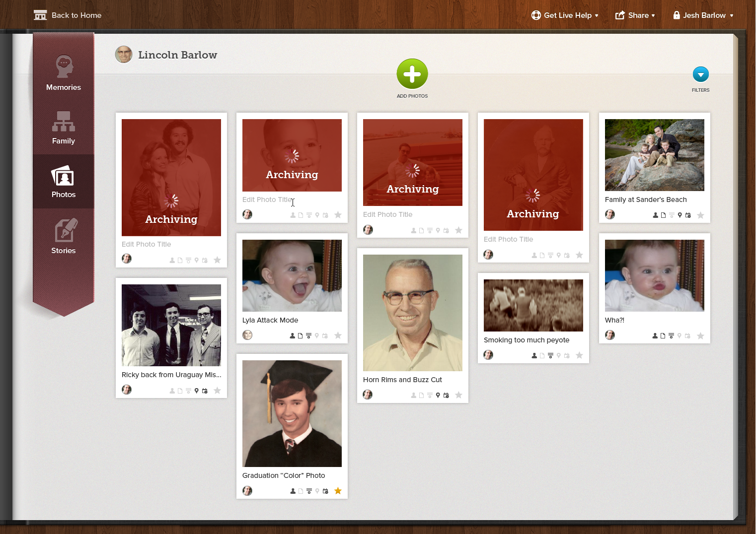
Task: Click people icon on Wha?! photo
Action: (x=655, y=336)
